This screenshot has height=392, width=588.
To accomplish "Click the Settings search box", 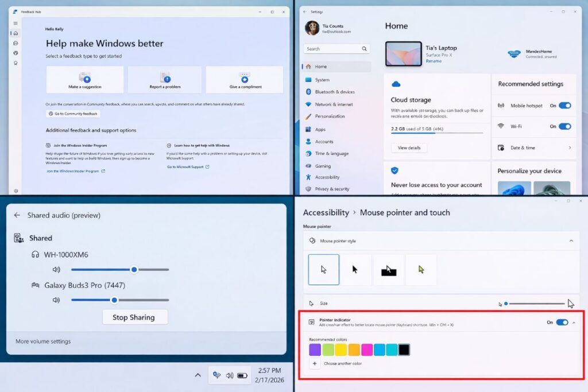I will 336,48.
